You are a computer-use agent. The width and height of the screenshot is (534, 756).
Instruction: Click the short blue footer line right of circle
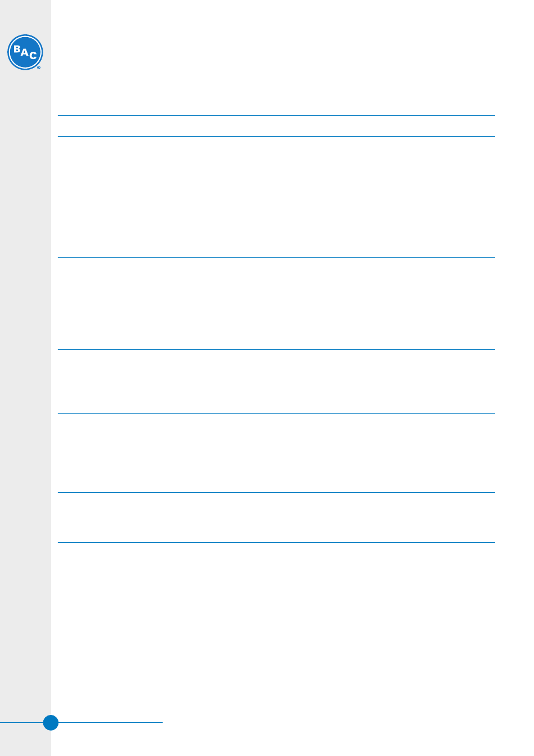click(x=111, y=722)
